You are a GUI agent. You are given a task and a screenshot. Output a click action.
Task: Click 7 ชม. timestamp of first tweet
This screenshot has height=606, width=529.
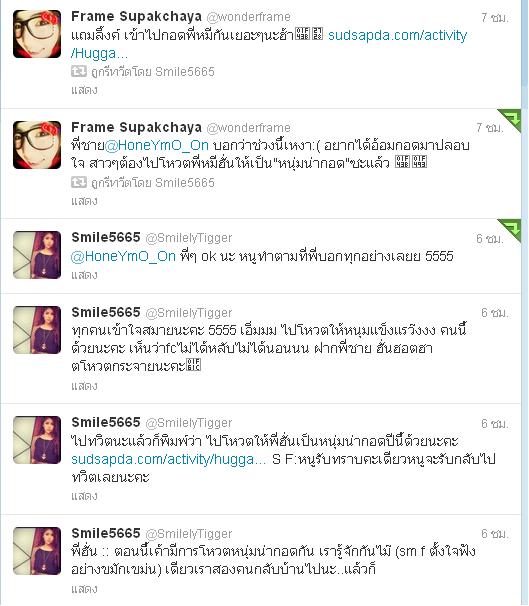click(x=495, y=17)
